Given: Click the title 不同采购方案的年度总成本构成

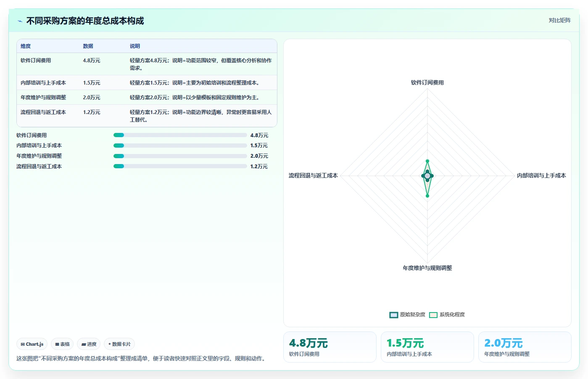Looking at the screenshot, I should click(x=85, y=21).
